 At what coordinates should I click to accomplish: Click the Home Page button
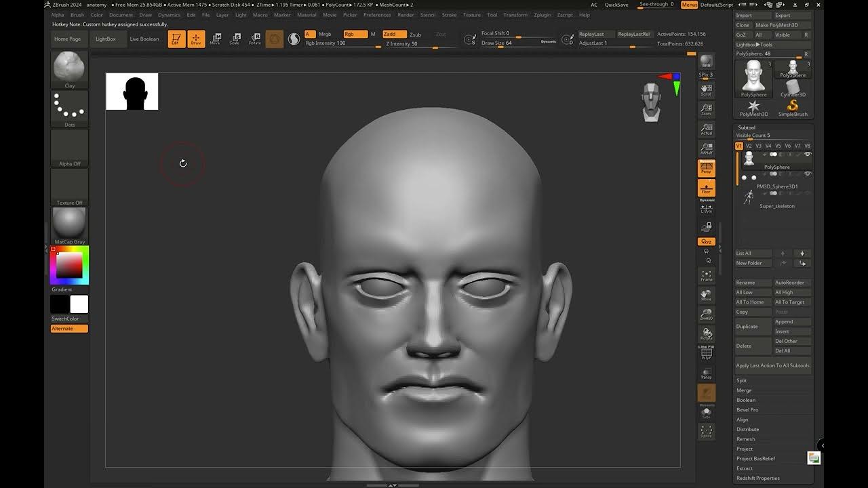coord(67,39)
